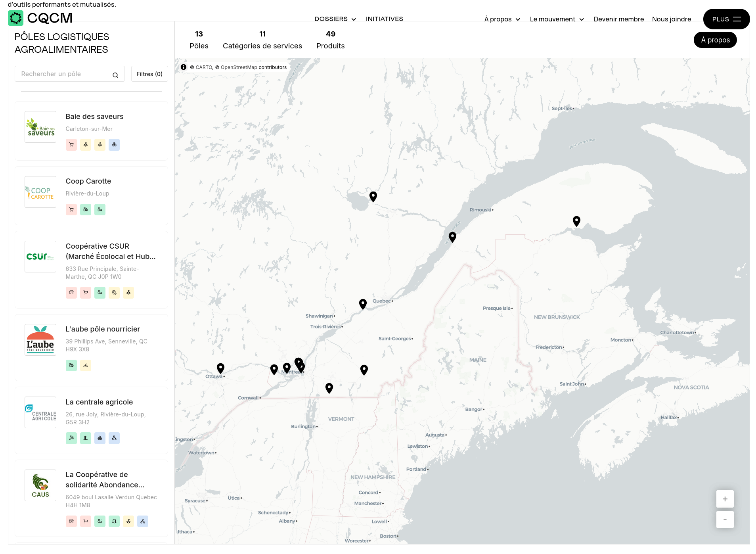Open the PLUS hamburger menu
Screen dimensions: 756x554
point(726,19)
